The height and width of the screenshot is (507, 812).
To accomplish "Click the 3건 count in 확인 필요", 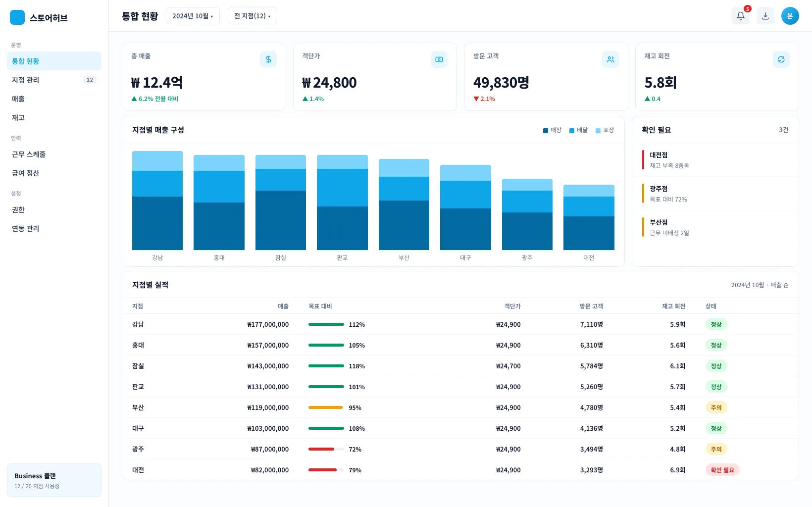I will tap(783, 130).
